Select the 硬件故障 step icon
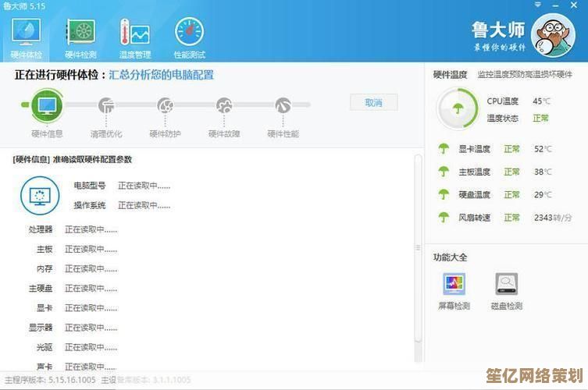Viewport: 588px width, 390px height. click(x=224, y=105)
